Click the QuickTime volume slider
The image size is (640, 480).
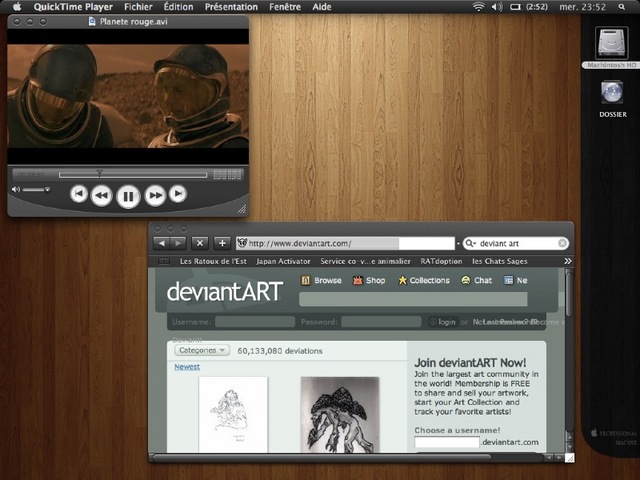pyautogui.click(x=36, y=189)
